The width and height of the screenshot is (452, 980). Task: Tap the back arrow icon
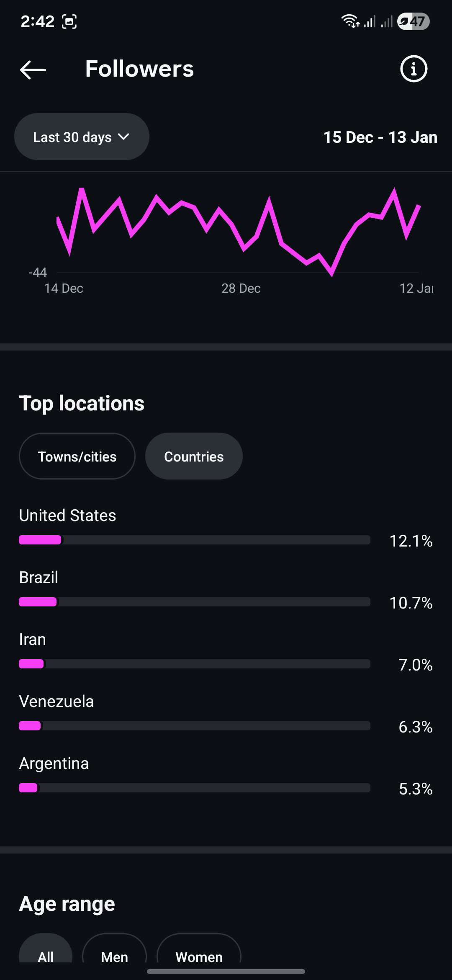[x=33, y=70]
